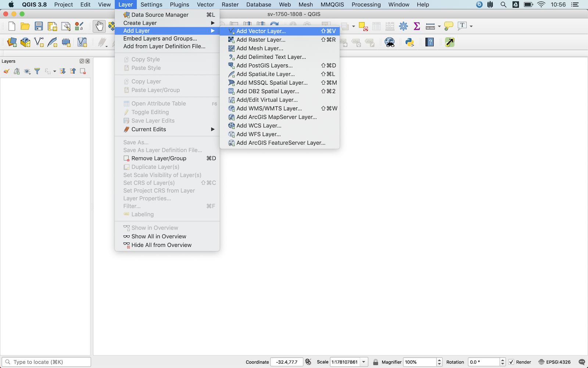The image size is (588, 368).
Task: Click New GeoPackage Layer toolbar icon
Action: point(25,42)
